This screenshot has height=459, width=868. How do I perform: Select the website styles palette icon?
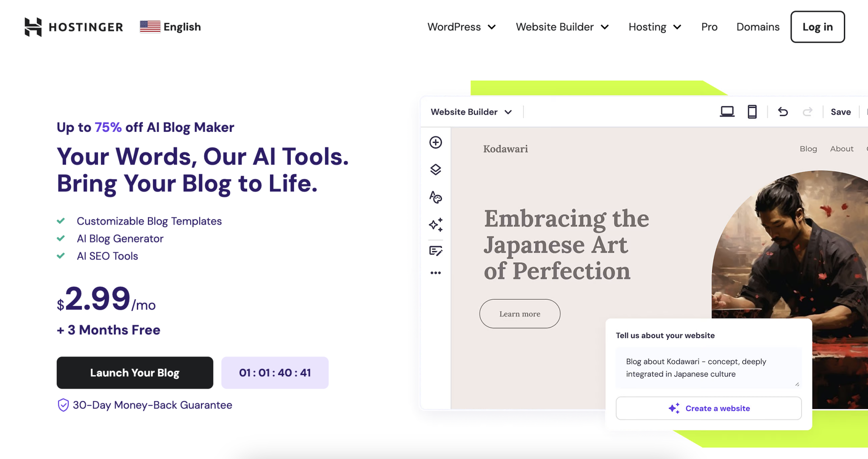(435, 198)
